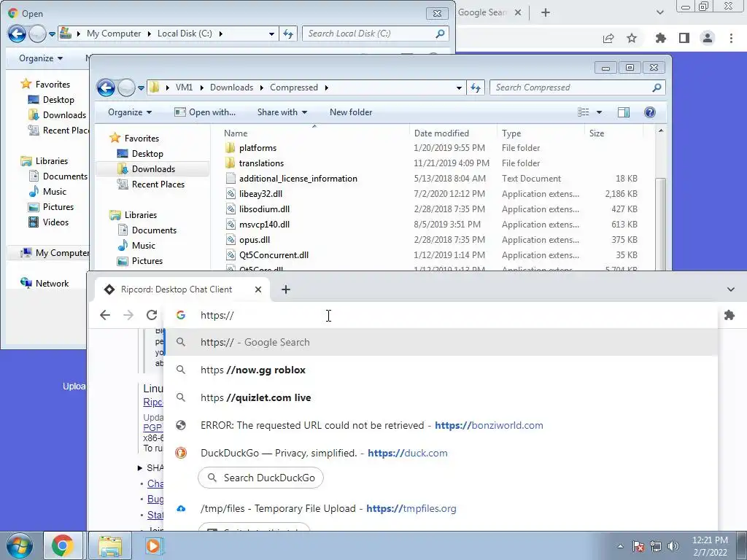This screenshot has height=560, width=747.
Task: Close the Google Search tab
Action: tap(519, 13)
